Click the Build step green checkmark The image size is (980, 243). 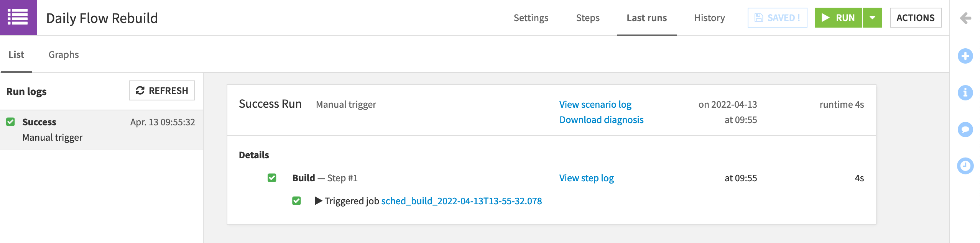[272, 178]
